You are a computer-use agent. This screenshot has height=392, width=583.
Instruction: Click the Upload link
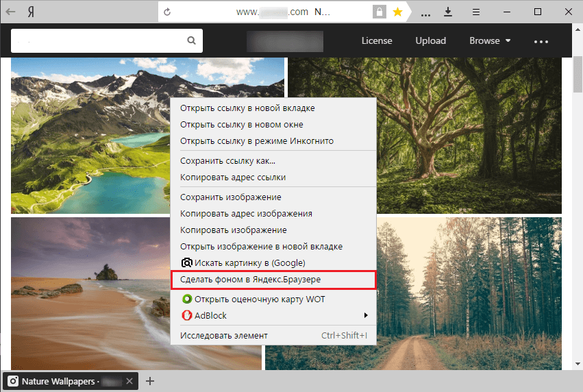coord(430,40)
